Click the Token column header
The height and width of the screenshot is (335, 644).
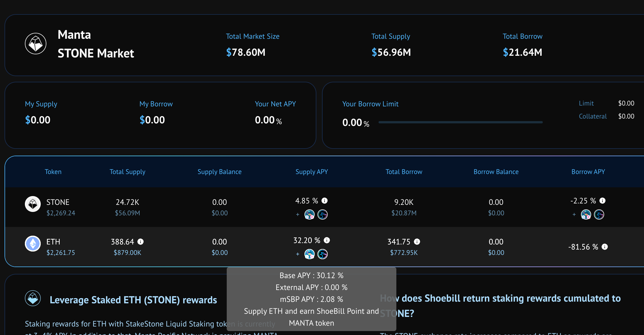[53, 172]
